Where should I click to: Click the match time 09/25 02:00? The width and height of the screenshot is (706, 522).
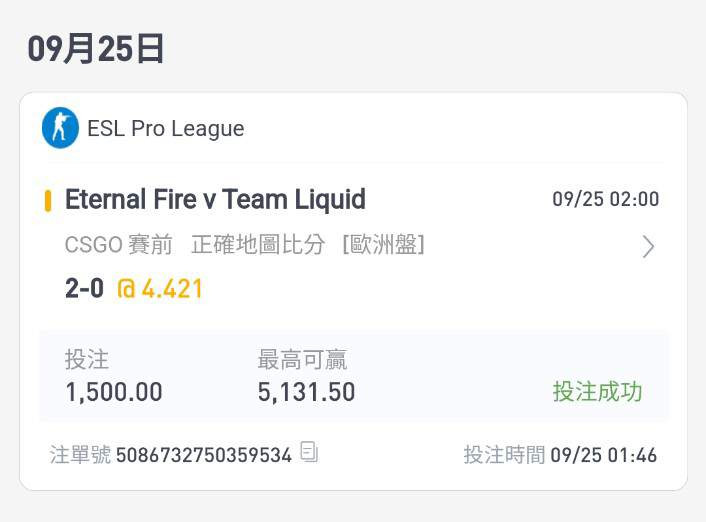click(x=606, y=199)
